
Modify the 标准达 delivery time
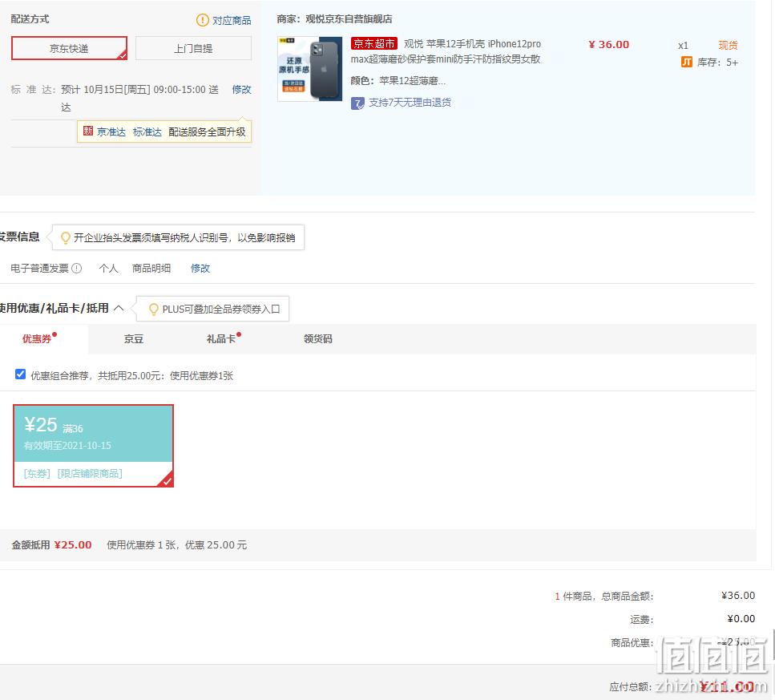tap(242, 90)
